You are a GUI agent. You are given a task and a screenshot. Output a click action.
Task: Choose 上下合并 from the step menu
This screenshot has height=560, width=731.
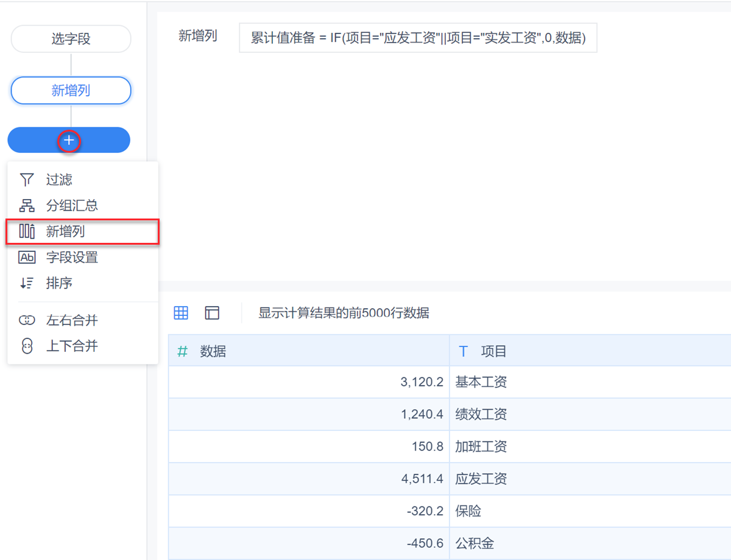(x=83, y=346)
